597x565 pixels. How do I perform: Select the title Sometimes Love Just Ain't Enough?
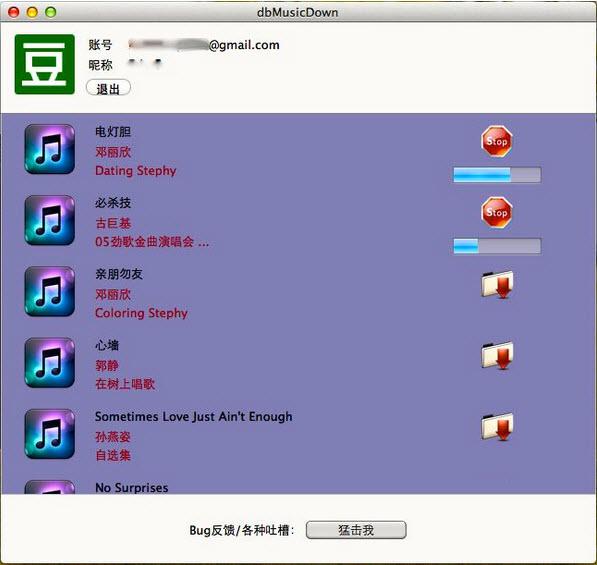[x=193, y=417]
